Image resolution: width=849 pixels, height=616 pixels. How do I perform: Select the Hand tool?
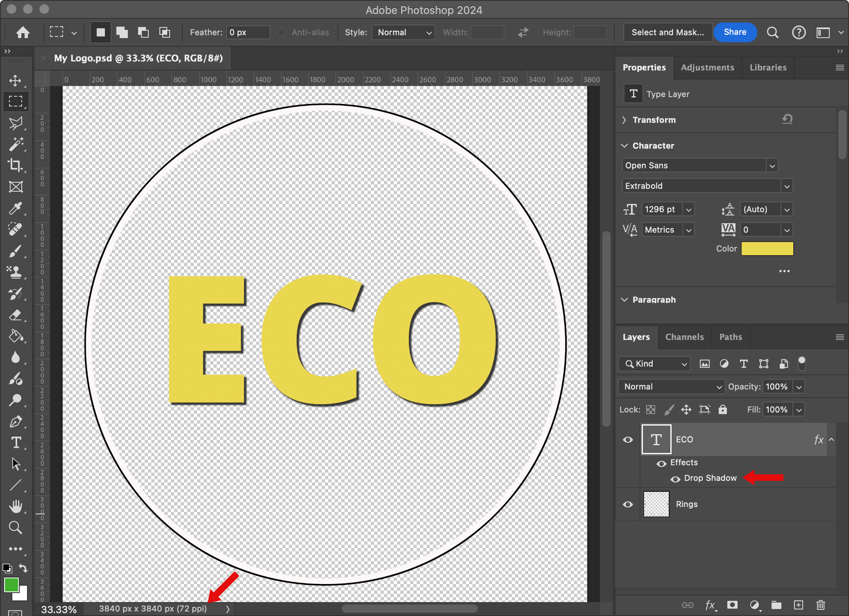tap(16, 507)
